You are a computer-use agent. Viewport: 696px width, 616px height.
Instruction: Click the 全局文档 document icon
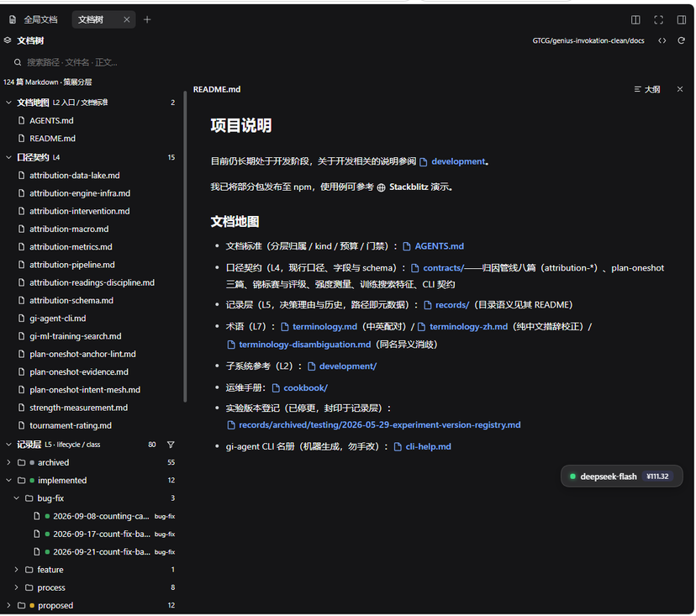coord(13,19)
